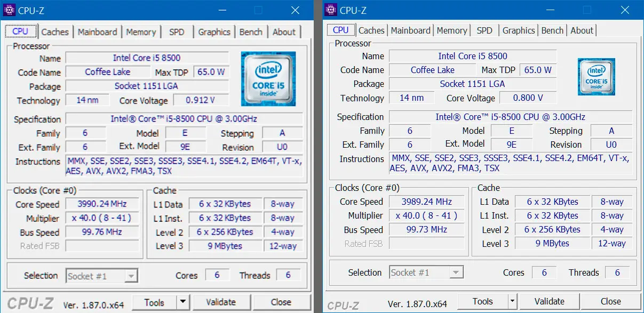
Task: Switch to Memory tab in right window
Action: tap(452, 30)
